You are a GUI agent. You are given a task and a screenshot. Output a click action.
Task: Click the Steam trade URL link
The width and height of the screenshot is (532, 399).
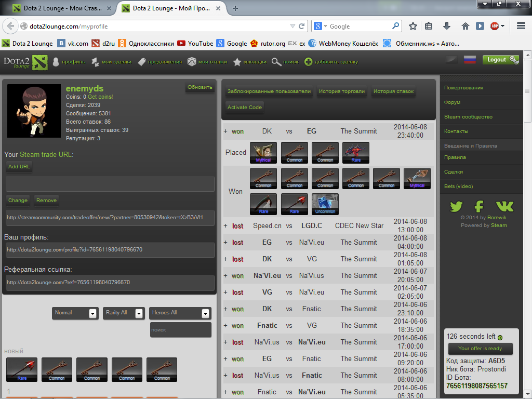click(46, 154)
